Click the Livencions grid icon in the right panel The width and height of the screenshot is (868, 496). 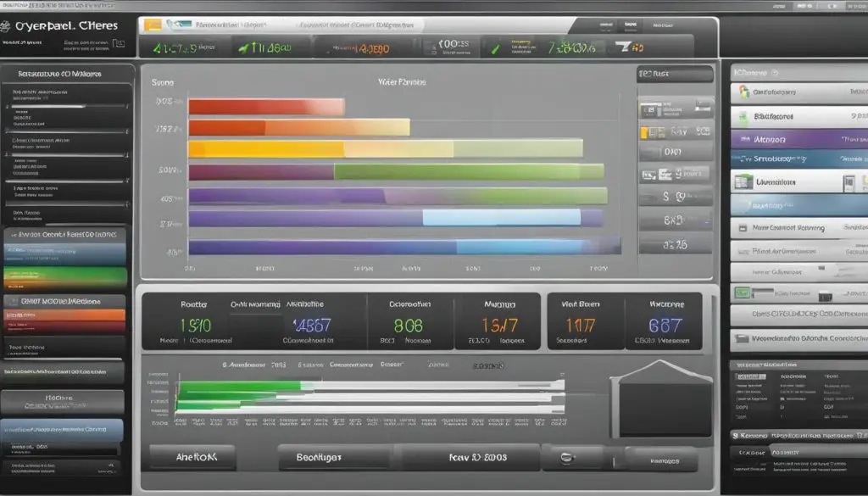tap(742, 181)
